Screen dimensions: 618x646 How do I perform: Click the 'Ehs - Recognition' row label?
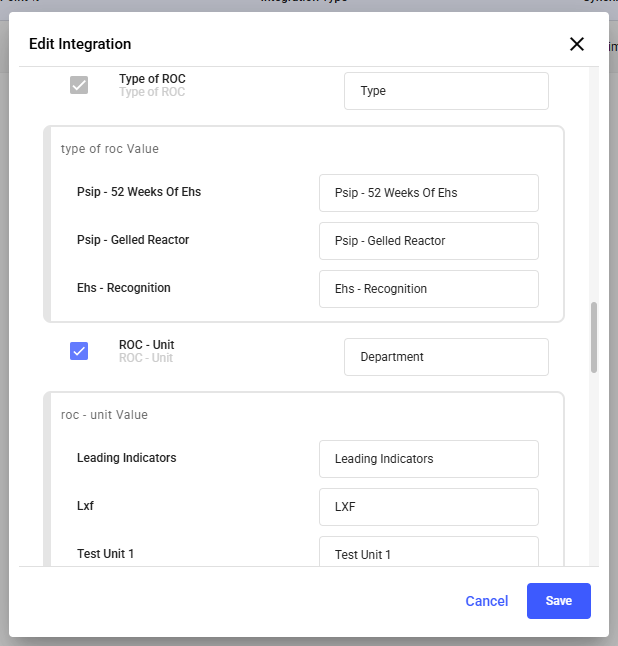(124, 288)
